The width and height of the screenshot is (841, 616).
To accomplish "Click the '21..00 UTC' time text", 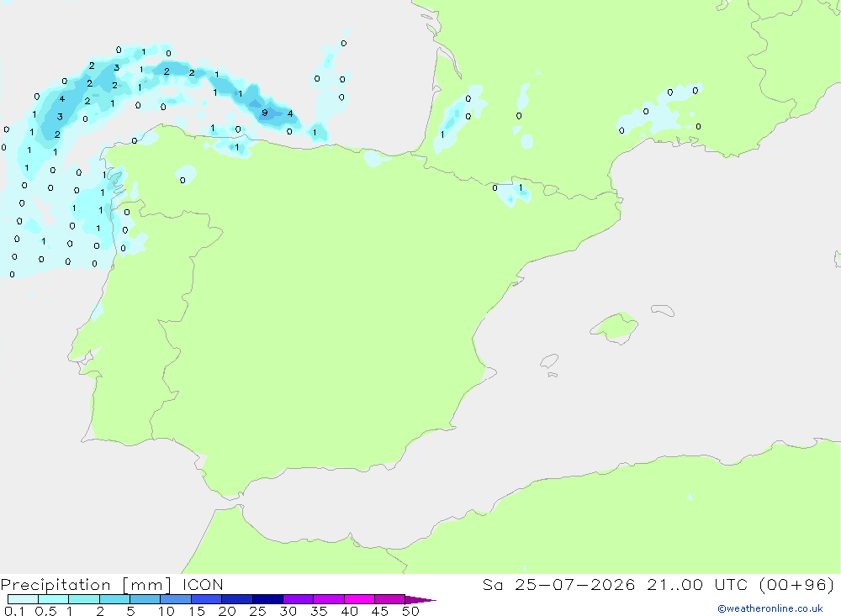I will [x=697, y=584].
